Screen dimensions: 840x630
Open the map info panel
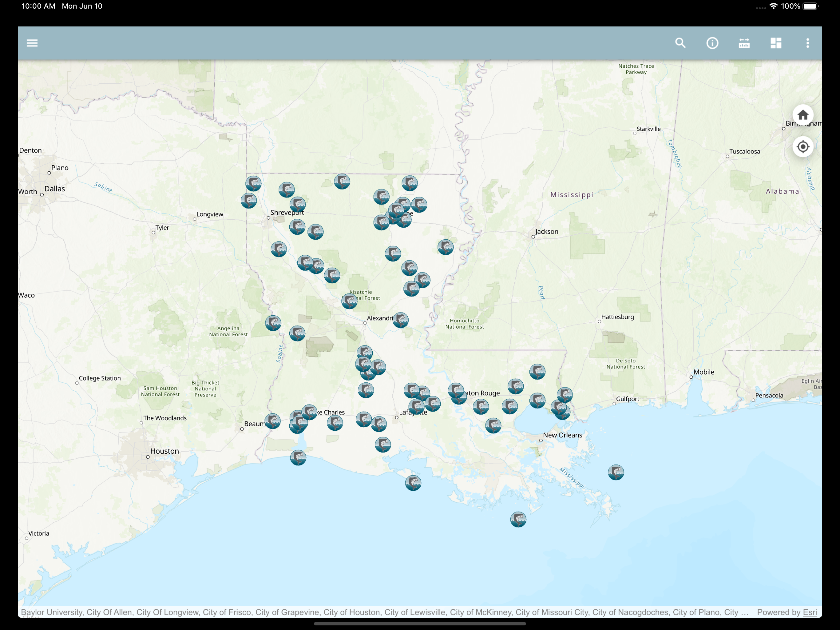(x=712, y=43)
